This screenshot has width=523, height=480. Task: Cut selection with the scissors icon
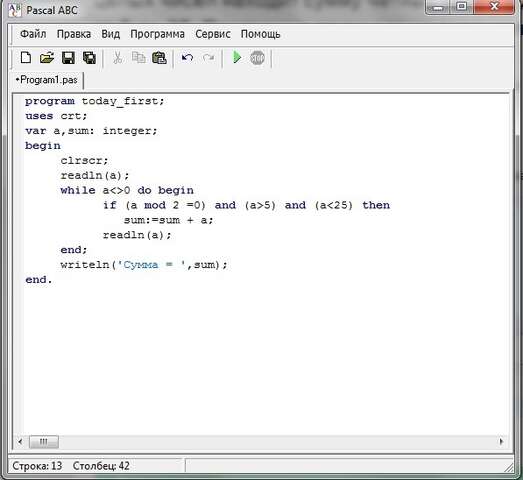(x=117, y=58)
